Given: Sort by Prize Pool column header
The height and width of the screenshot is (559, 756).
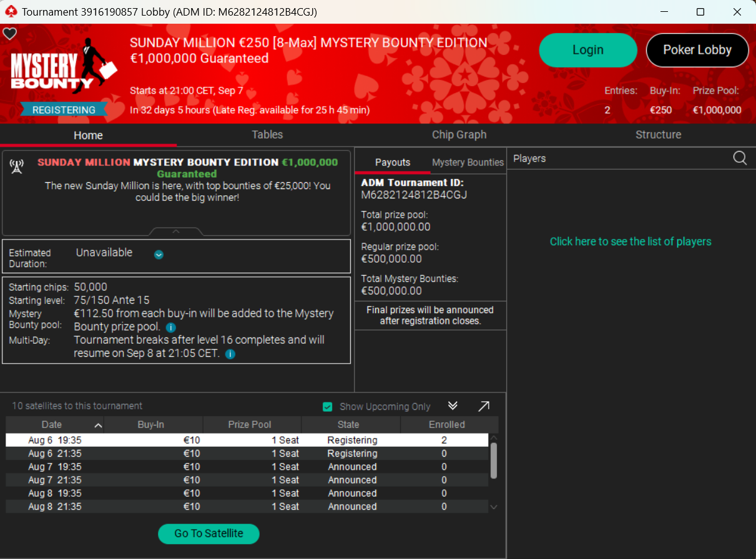Looking at the screenshot, I should click(252, 424).
